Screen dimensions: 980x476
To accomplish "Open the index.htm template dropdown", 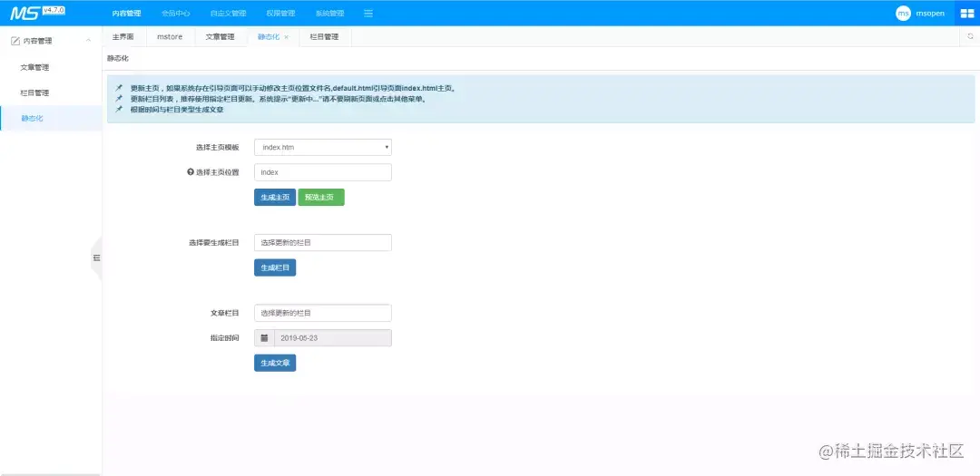I will coord(322,148).
